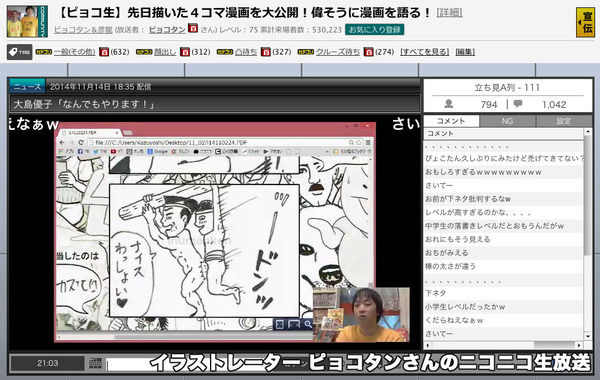This screenshot has width=600, height=380.
Task: Click the viewer count person icon
Action: pyautogui.click(x=449, y=104)
